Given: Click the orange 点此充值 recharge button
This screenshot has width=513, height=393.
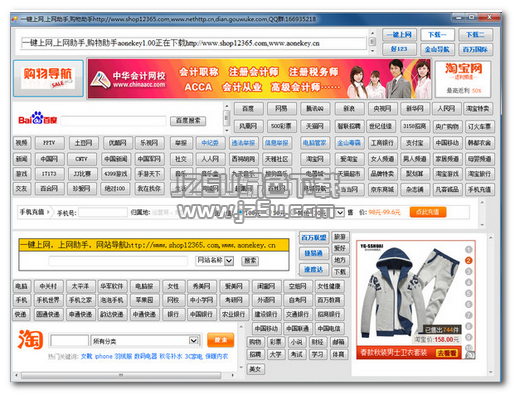Looking at the screenshot, I should click(x=428, y=212).
